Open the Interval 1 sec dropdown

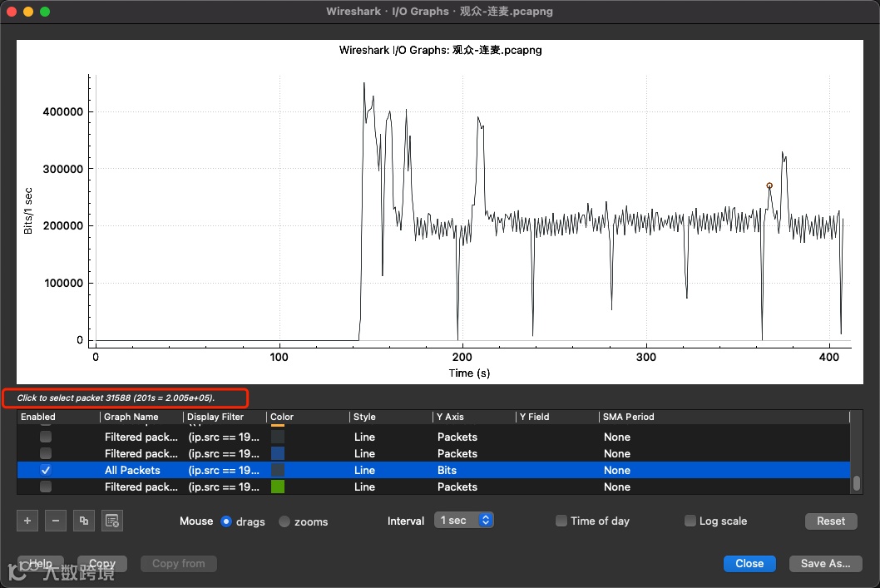463,520
